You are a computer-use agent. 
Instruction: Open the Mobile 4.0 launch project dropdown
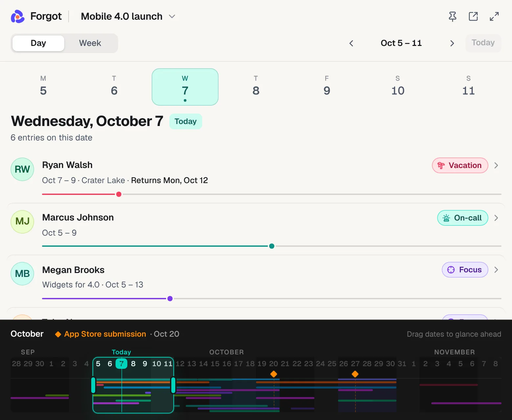click(128, 16)
